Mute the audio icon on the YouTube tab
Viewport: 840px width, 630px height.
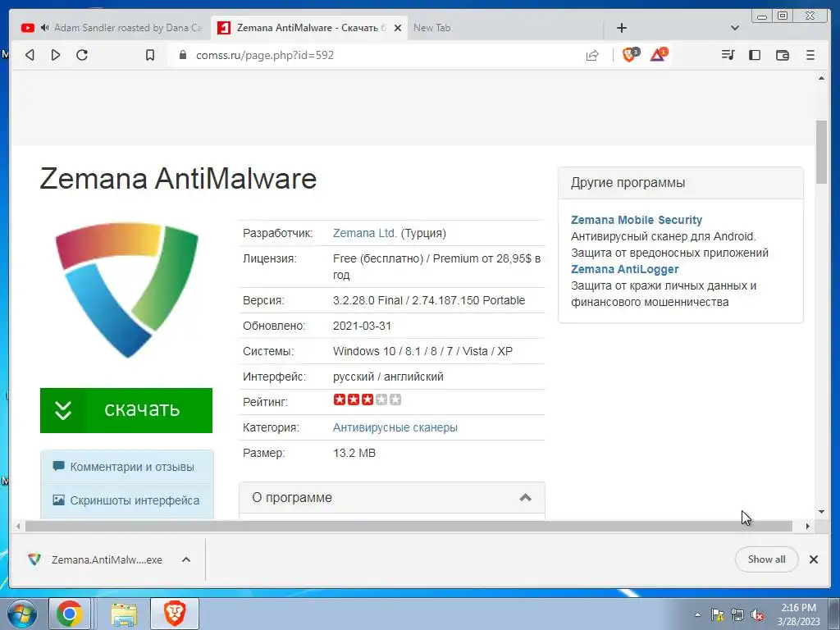[x=44, y=27]
